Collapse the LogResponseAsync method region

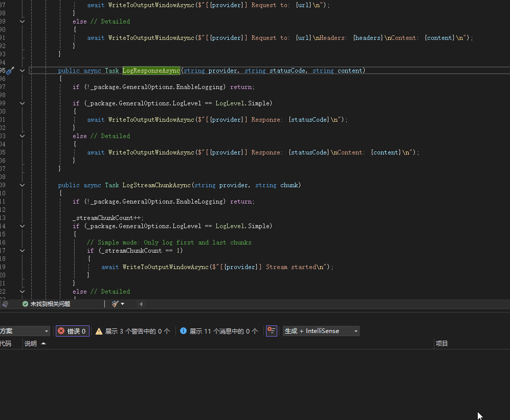tap(21, 71)
